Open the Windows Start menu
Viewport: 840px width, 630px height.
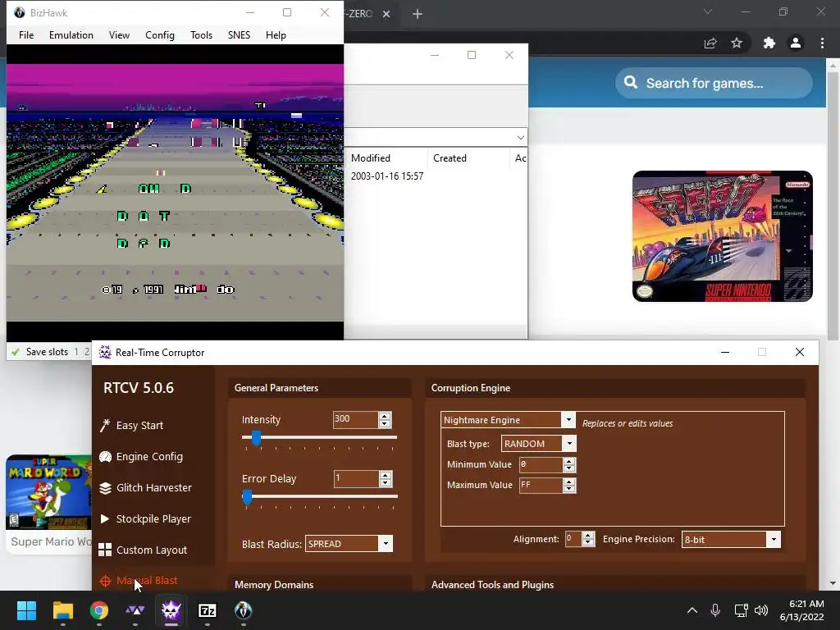[x=26, y=610]
